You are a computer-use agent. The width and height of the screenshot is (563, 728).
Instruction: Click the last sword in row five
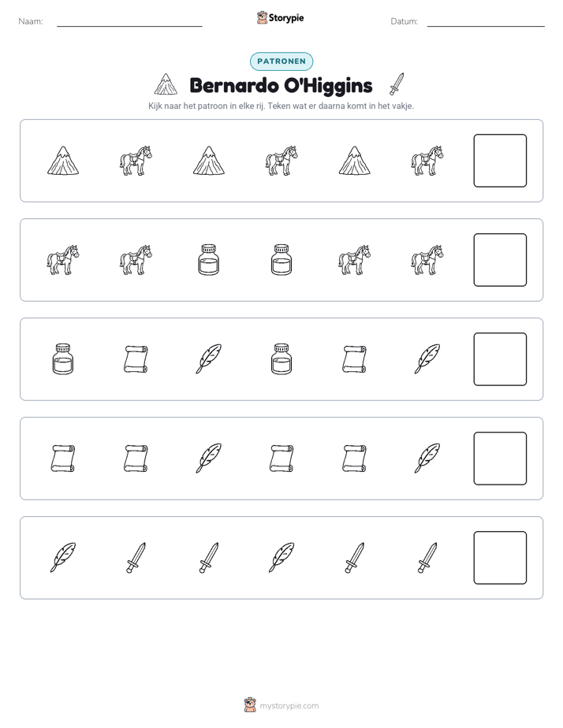[427, 558]
